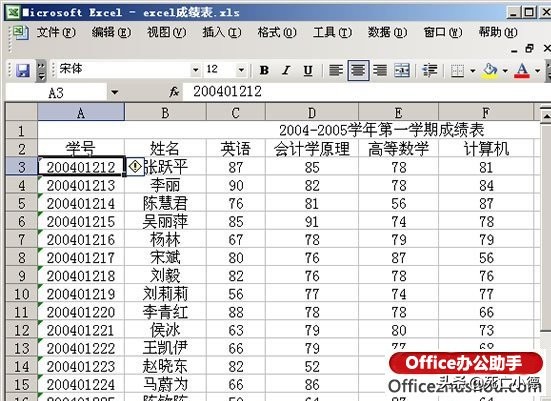Apply the Fill Color bucket
This screenshot has width=551, height=401.
click(x=490, y=71)
